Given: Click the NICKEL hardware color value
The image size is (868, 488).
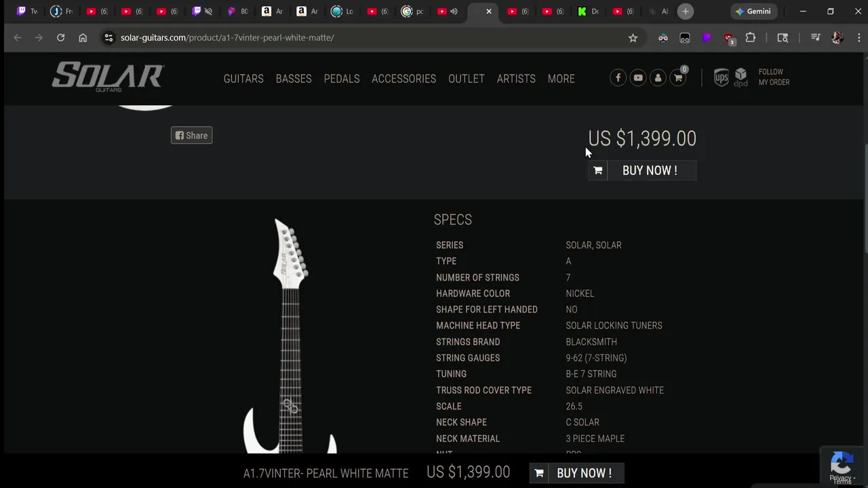Looking at the screenshot, I should [x=580, y=293].
